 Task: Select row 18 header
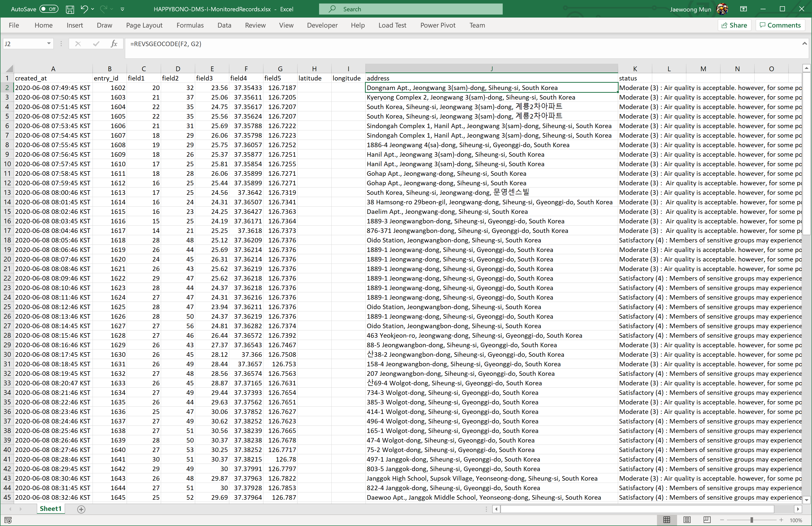tap(7, 240)
